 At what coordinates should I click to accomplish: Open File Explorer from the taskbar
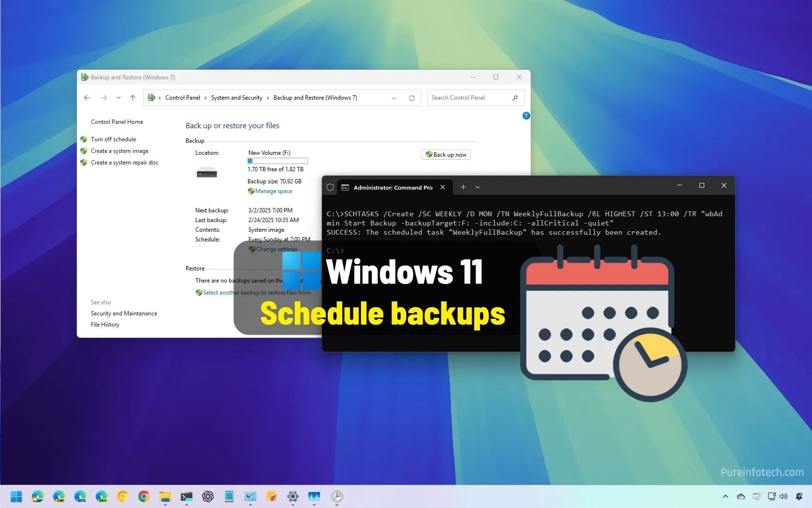coord(165,496)
